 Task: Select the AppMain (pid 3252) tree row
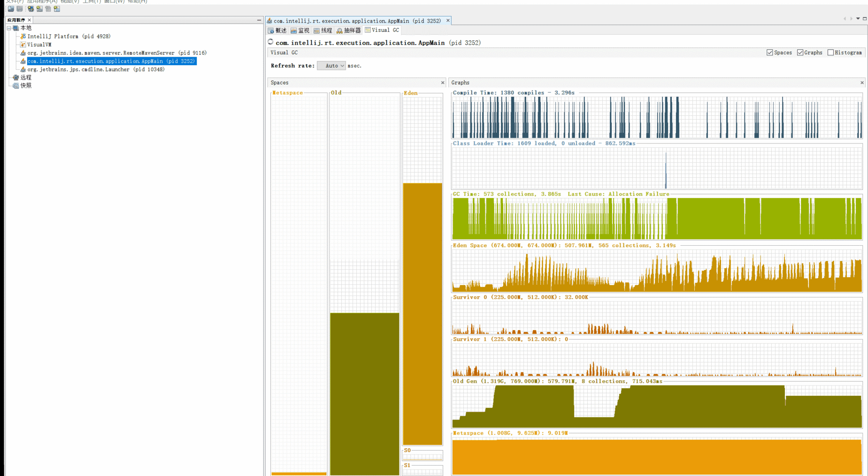click(x=111, y=61)
